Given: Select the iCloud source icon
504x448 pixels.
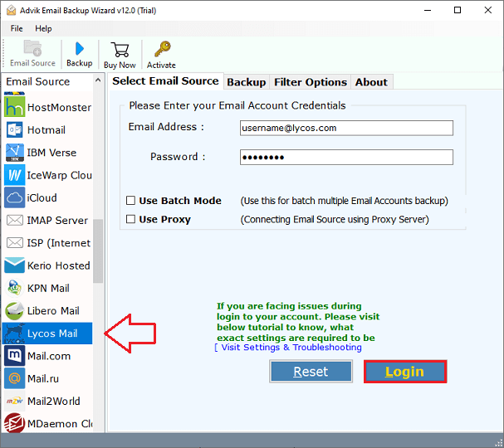Looking at the screenshot, I should tap(14, 197).
